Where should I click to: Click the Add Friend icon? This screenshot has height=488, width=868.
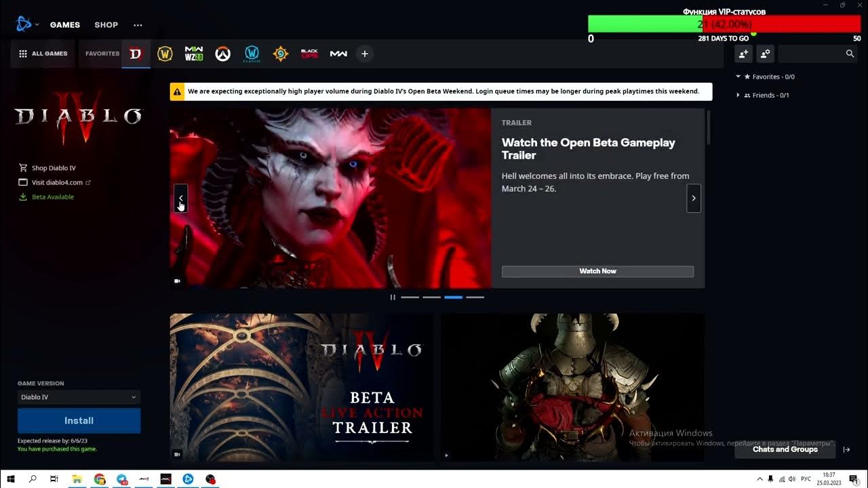tap(744, 54)
